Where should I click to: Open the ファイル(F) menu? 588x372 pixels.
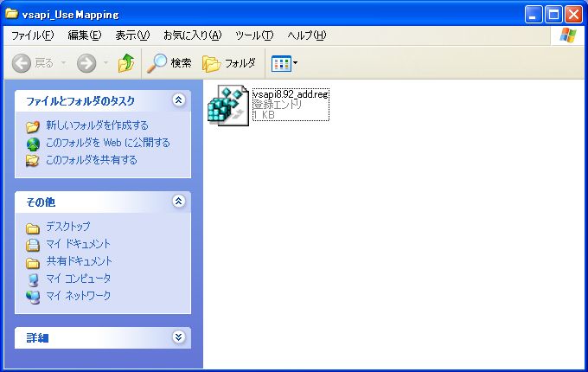pyautogui.click(x=33, y=35)
